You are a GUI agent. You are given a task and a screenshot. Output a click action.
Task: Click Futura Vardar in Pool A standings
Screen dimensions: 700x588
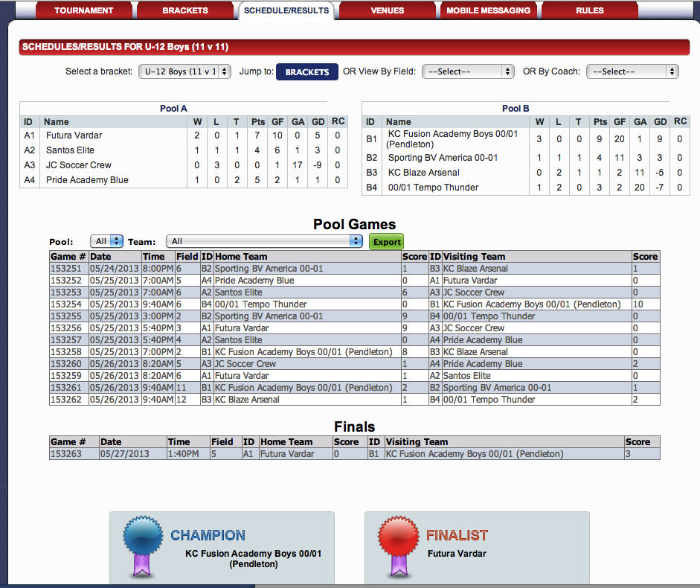(x=74, y=135)
